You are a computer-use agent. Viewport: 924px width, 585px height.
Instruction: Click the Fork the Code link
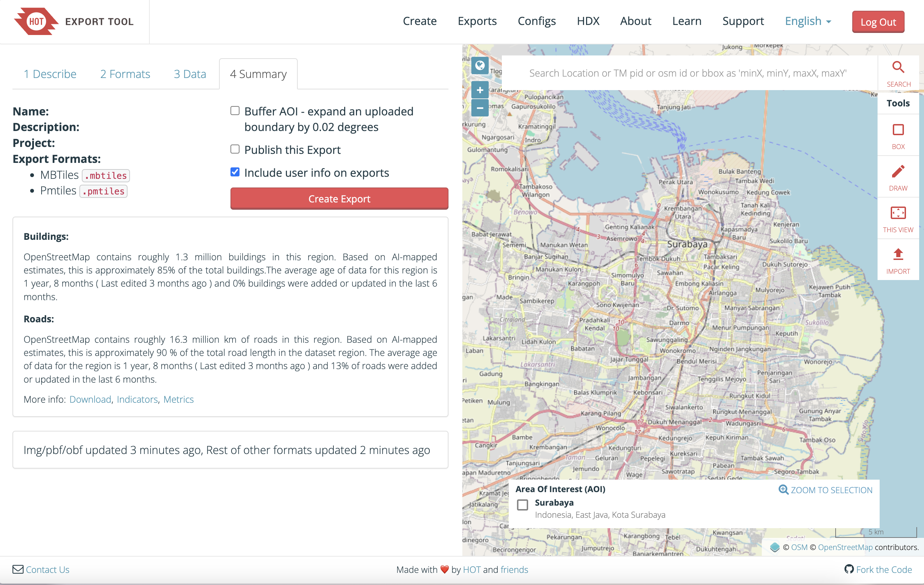click(884, 569)
